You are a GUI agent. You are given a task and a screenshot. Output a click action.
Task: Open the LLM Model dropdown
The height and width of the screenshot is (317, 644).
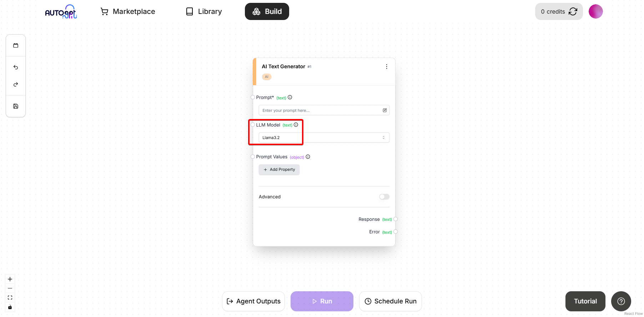(x=324, y=138)
